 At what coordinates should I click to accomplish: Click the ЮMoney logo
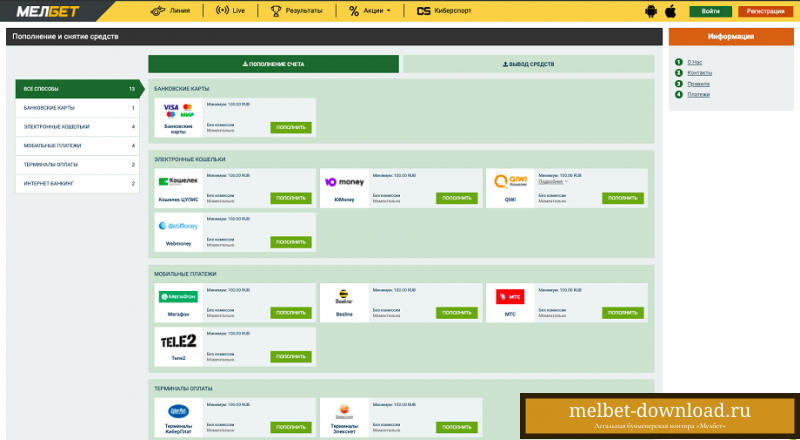pos(344,182)
